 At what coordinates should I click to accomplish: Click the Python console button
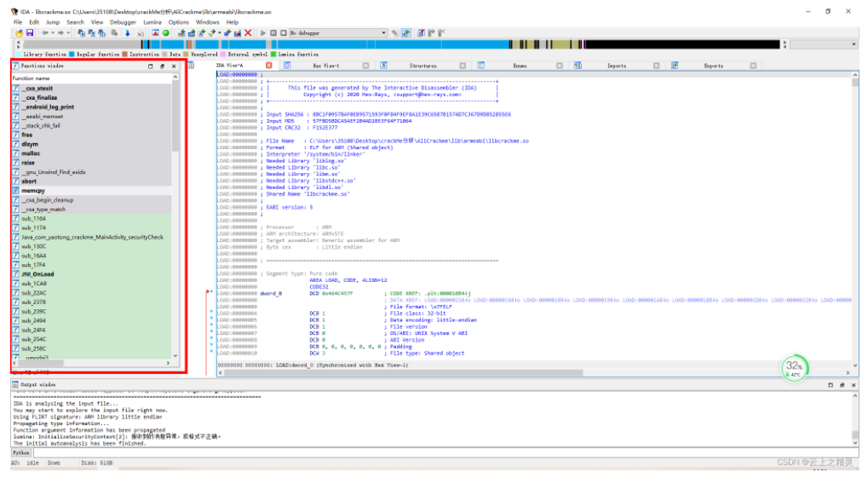click(21, 452)
